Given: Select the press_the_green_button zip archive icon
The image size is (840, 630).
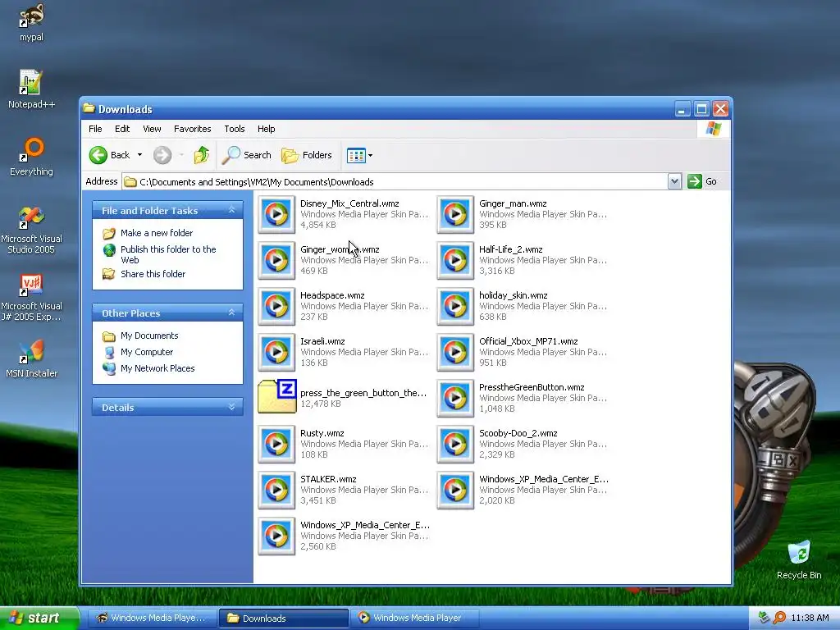Looking at the screenshot, I should click(x=277, y=396).
